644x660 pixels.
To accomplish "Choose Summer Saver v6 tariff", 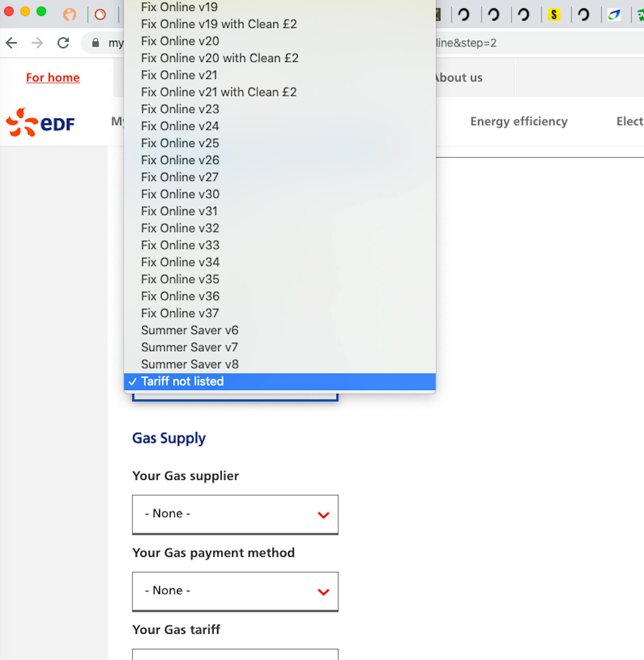I will (x=280, y=330).
